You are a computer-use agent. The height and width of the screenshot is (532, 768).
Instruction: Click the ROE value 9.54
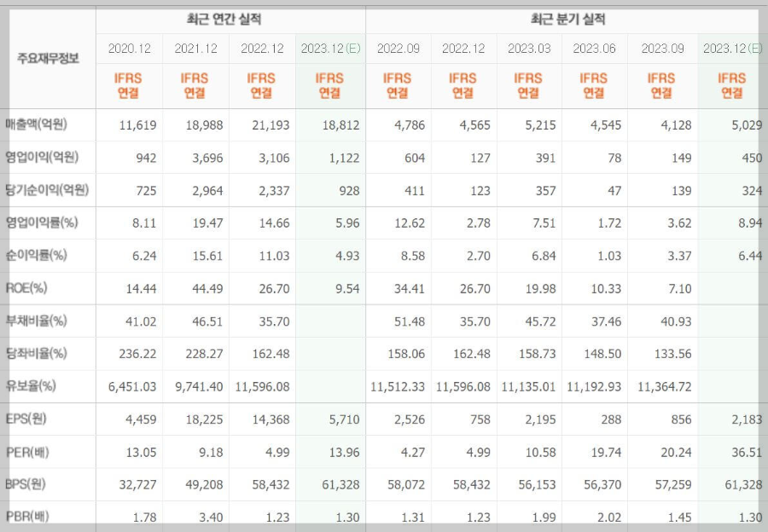pos(348,289)
